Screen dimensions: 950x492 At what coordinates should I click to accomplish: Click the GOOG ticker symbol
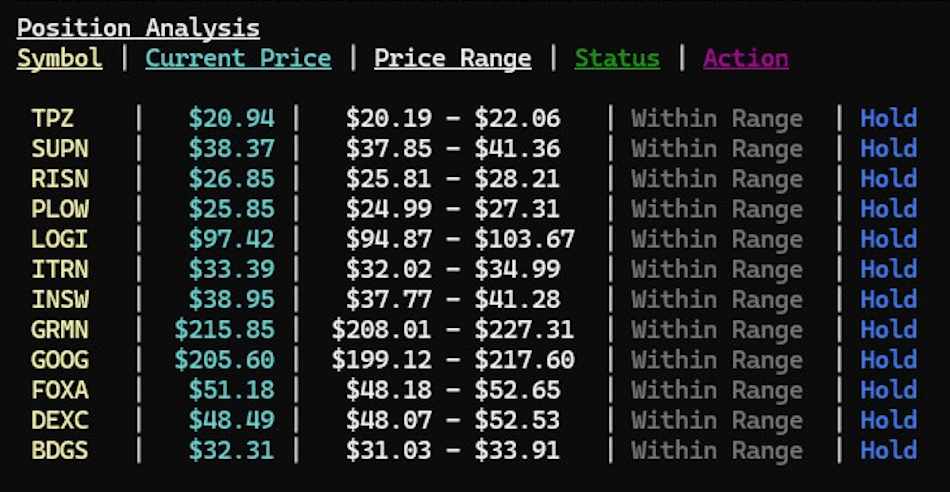[x=59, y=360]
